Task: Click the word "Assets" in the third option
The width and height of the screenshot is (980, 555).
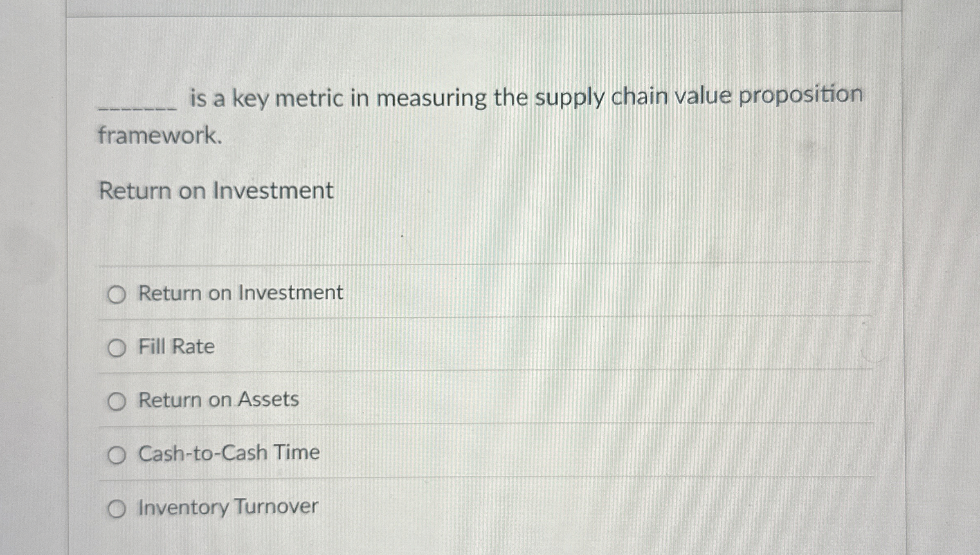Action: click(x=268, y=399)
